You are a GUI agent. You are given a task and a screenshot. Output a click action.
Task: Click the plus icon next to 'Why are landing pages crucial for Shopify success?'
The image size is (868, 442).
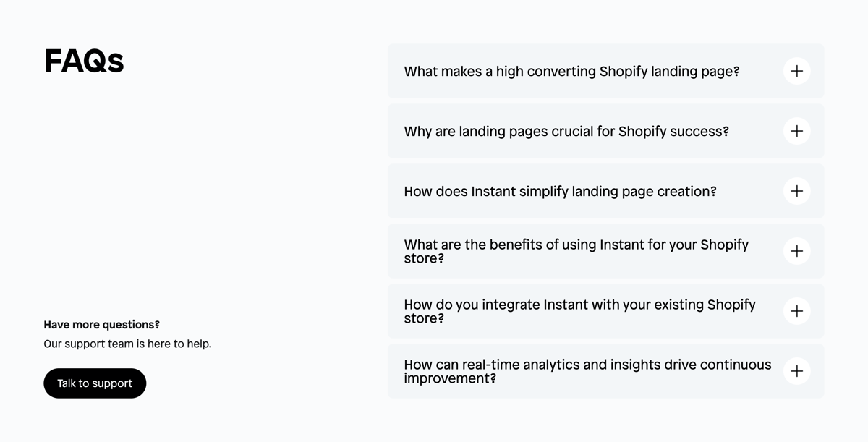[x=796, y=131]
